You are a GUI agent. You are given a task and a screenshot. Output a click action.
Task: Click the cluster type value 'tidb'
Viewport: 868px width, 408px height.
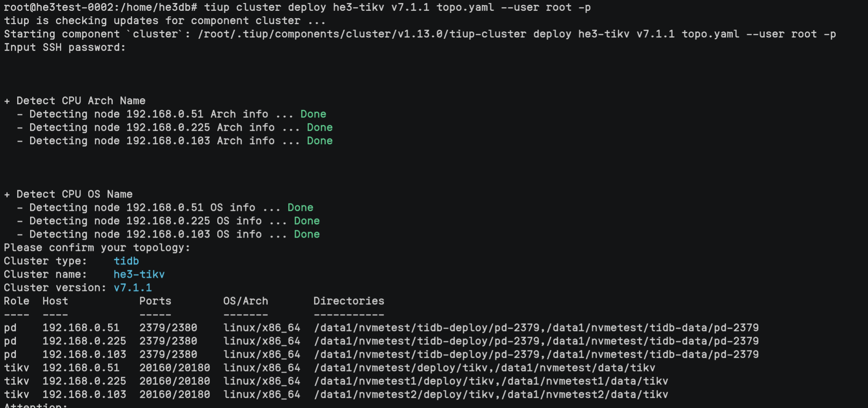[x=126, y=261]
